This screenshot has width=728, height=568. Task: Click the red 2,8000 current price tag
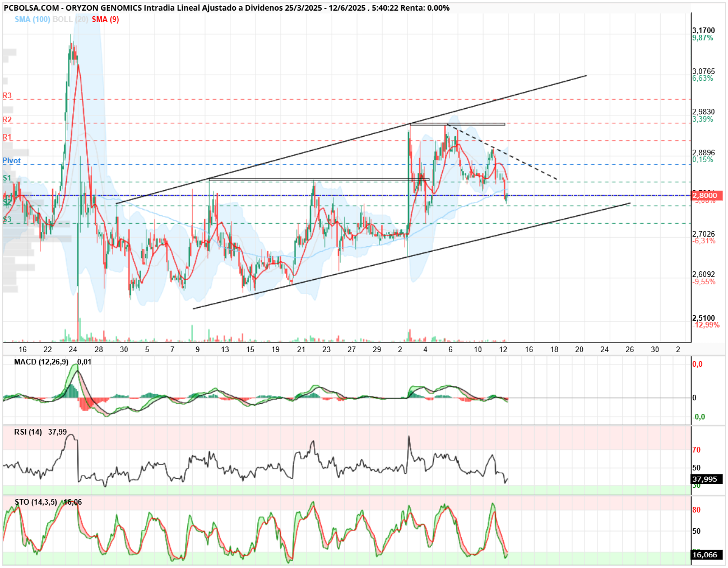point(707,196)
